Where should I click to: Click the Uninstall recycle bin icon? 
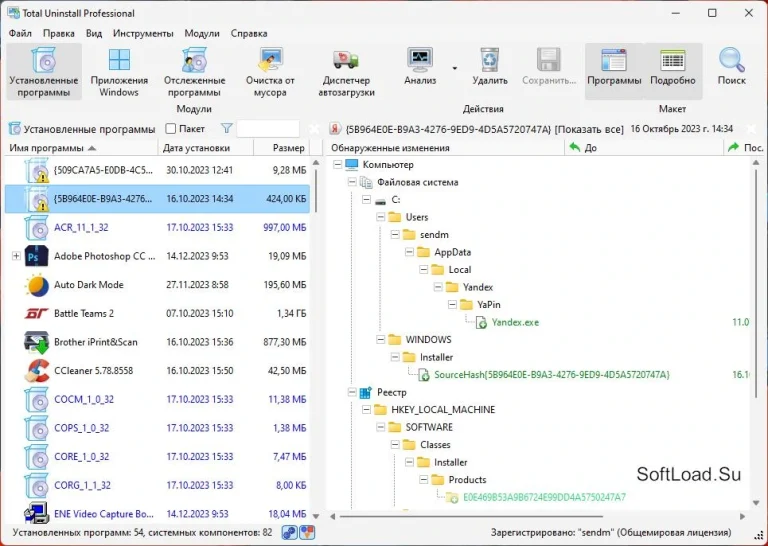[x=489, y=60]
